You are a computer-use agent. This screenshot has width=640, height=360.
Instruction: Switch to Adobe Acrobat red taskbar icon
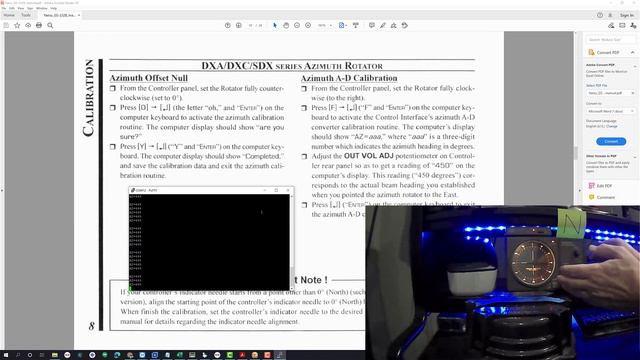click(242, 355)
